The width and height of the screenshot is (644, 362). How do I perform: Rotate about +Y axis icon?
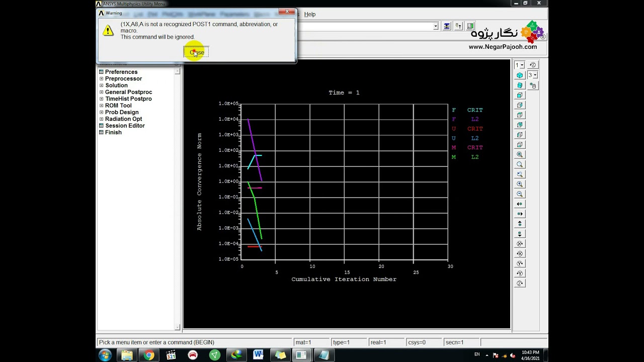[520, 263]
